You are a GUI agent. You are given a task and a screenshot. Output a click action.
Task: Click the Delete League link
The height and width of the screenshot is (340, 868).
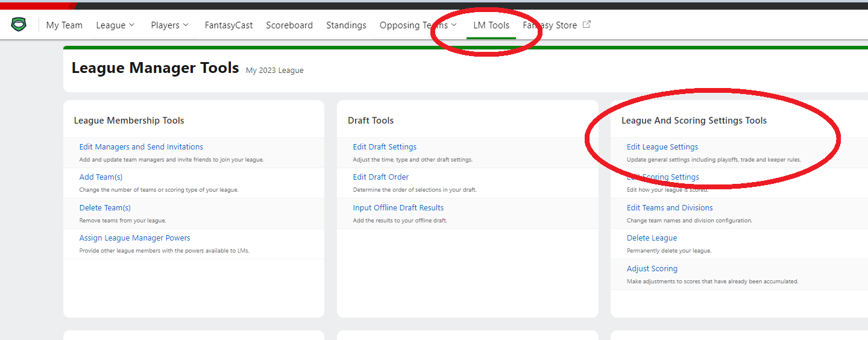(x=652, y=238)
